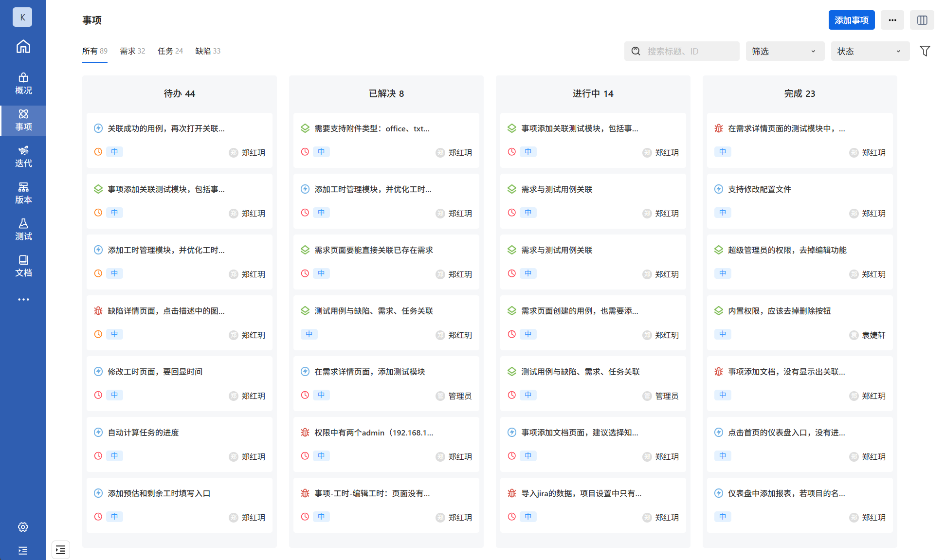This screenshot has height=560, width=945.
Task: Switch to the 缺陷 tab
Action: point(208,51)
